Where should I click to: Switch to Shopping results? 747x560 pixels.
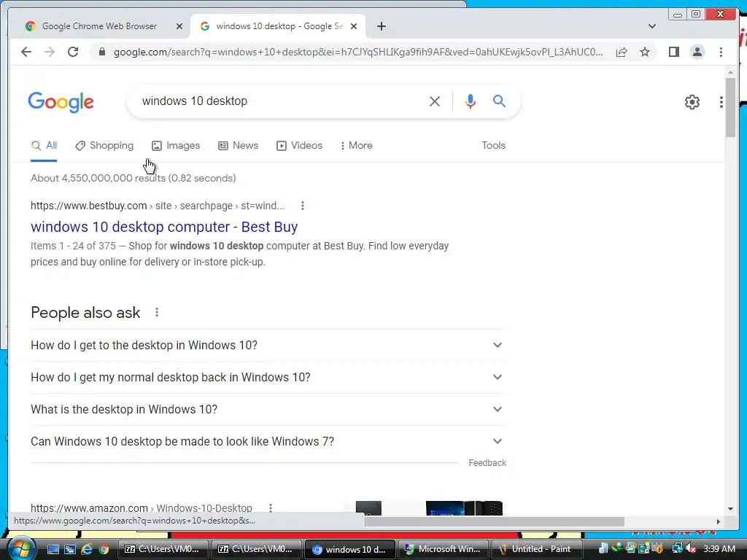[104, 146]
